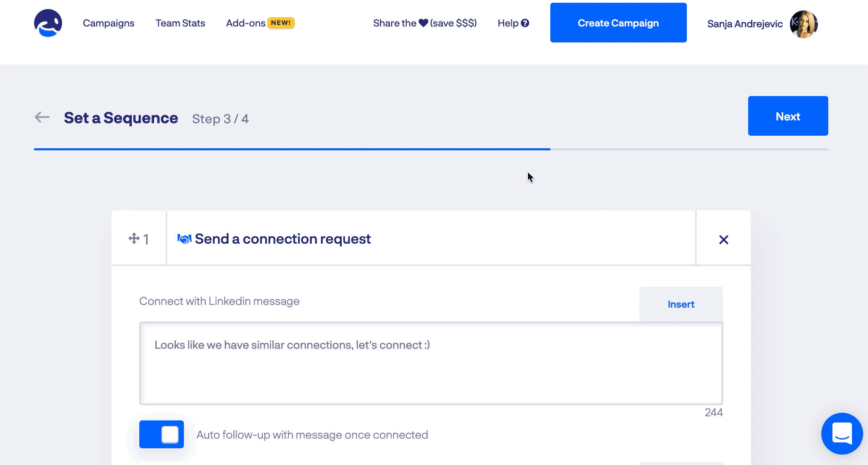Click the Connect with Linkedin message label

point(219,301)
